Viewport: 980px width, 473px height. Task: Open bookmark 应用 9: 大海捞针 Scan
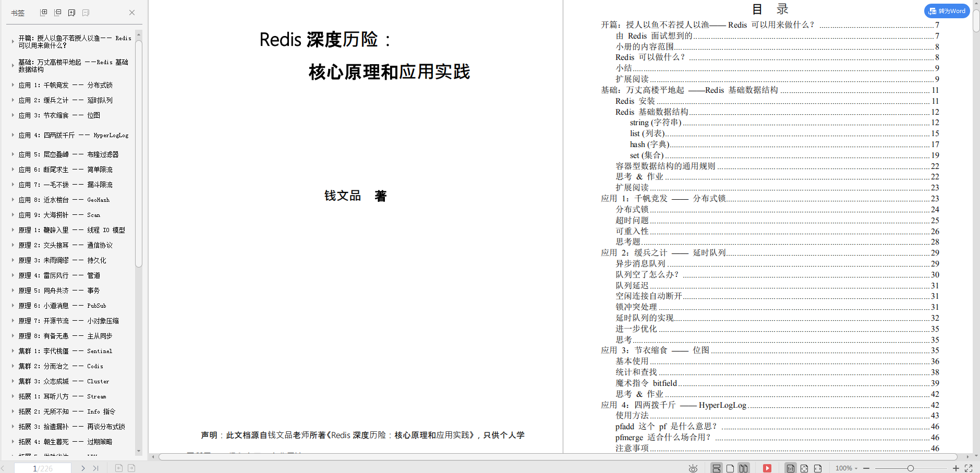tap(59, 215)
